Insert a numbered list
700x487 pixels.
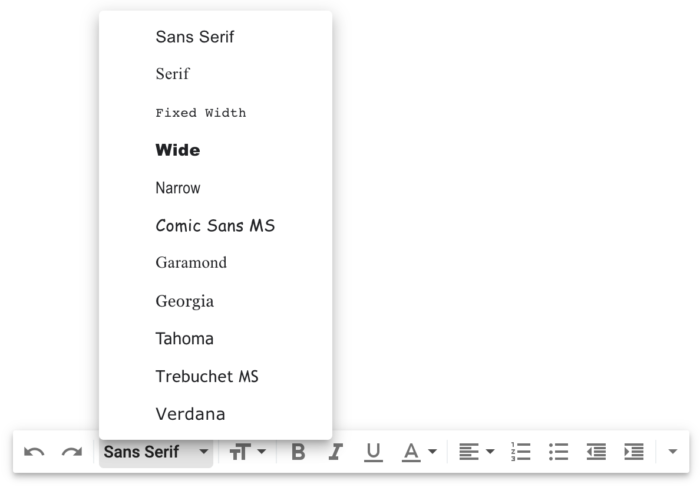pyautogui.click(x=520, y=452)
